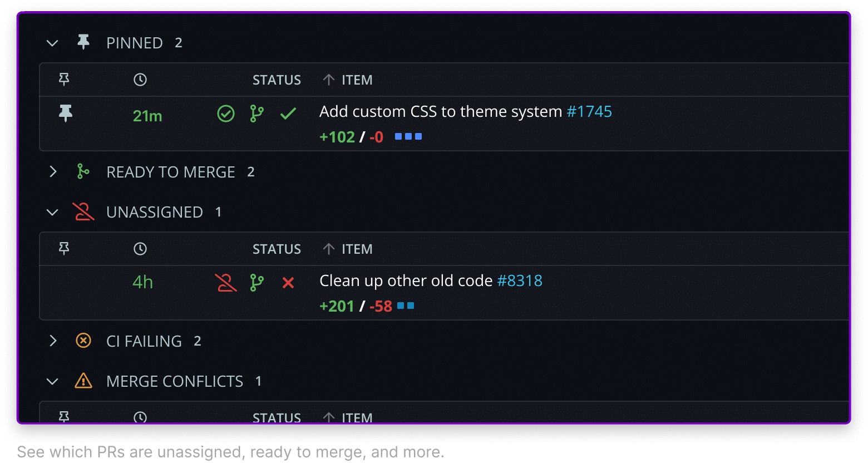Click branch icon on #8318 row

257,283
